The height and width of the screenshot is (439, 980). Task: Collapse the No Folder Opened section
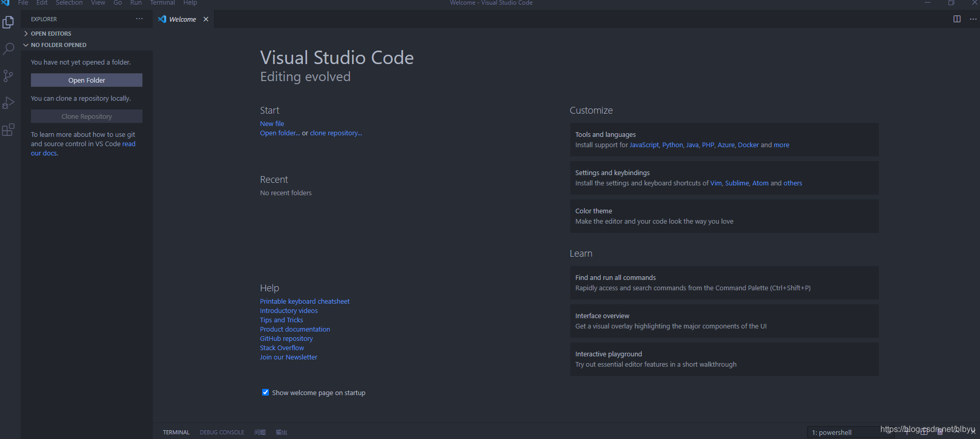click(58, 45)
